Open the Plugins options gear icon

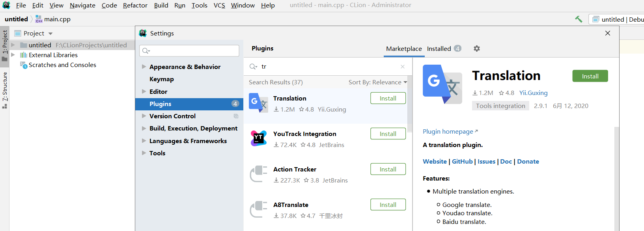pyautogui.click(x=476, y=48)
